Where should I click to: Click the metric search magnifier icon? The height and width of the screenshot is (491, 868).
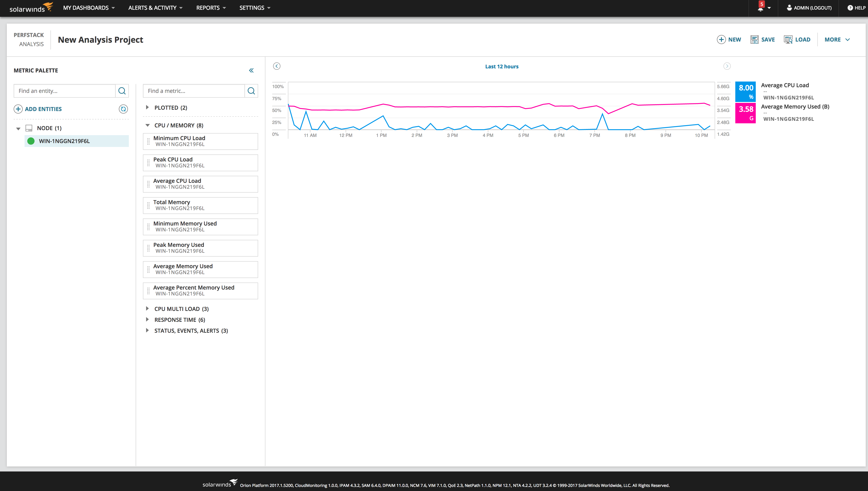251,91
